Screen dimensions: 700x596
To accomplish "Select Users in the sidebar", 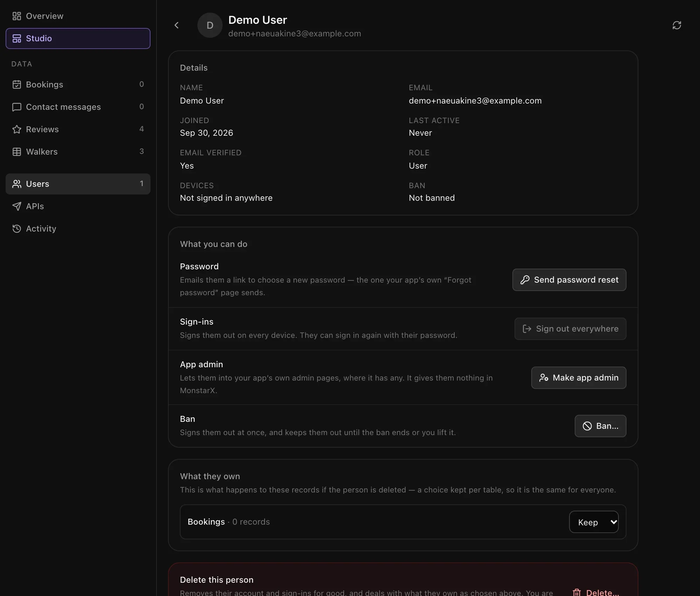I will [x=78, y=184].
